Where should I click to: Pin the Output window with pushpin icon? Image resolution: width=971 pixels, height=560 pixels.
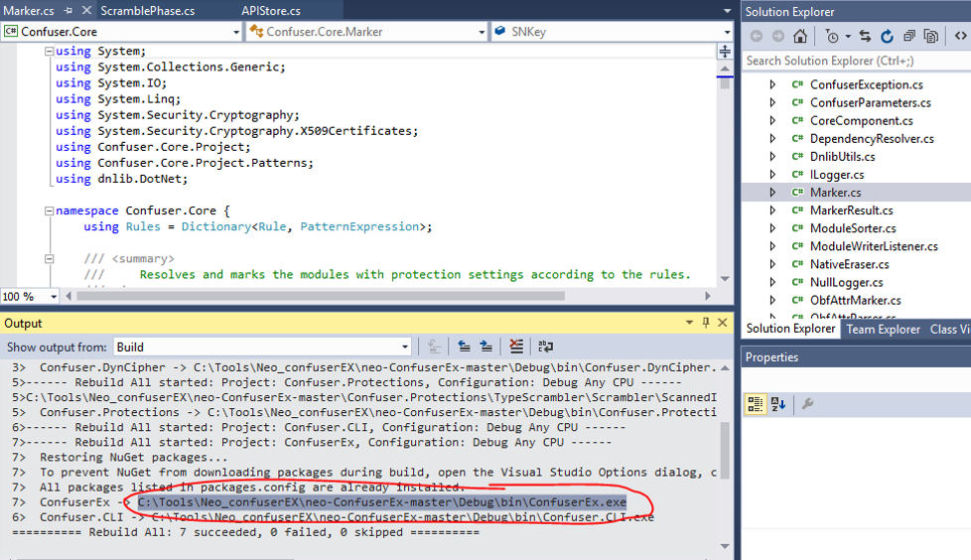(x=706, y=322)
